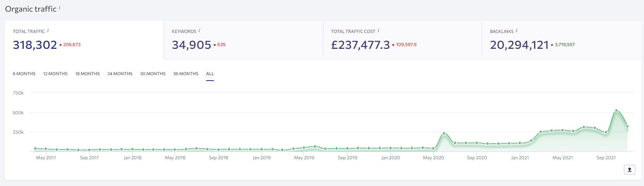Click the info icon beside Backlinks
Screen dimensions: 644x186
(516, 31)
